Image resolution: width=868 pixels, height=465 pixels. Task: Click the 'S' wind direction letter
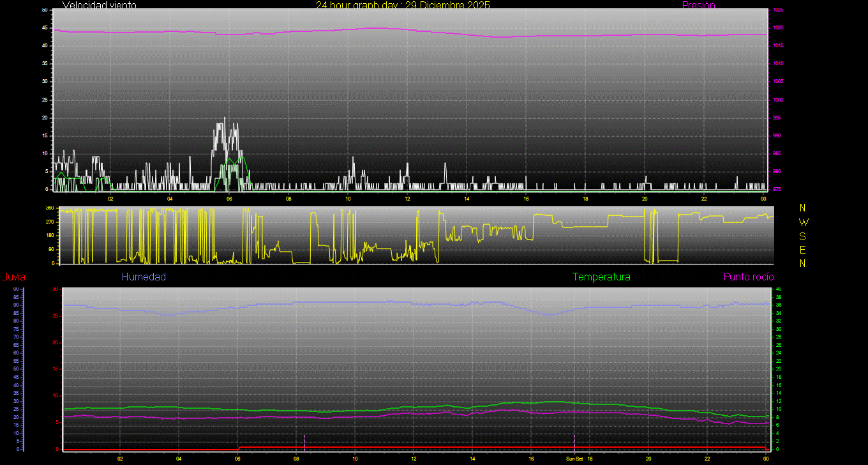point(803,236)
